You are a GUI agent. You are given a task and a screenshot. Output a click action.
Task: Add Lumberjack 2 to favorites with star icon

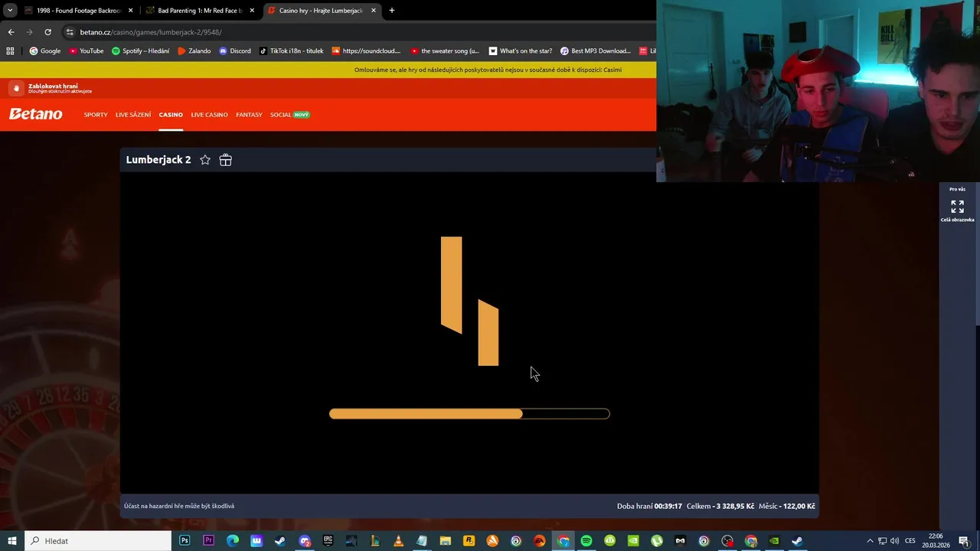tap(205, 160)
